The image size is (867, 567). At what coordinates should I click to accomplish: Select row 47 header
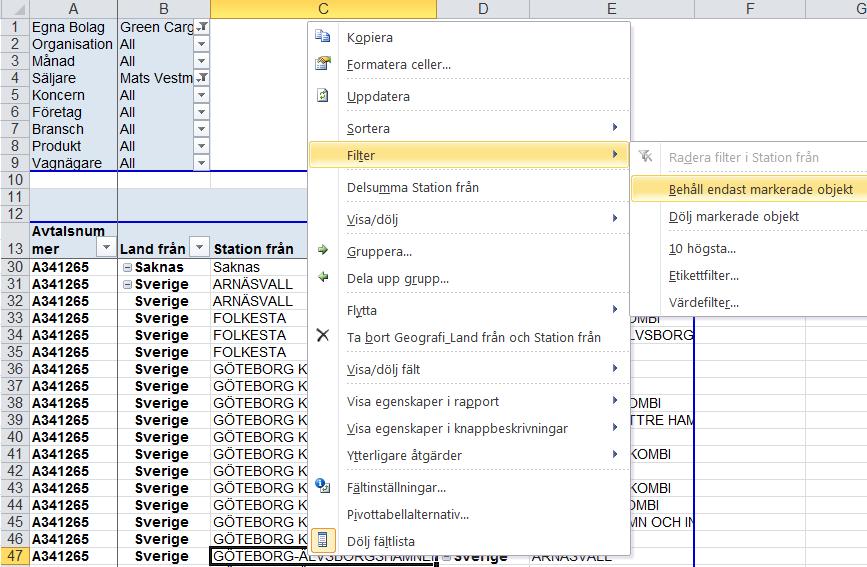coord(14,556)
